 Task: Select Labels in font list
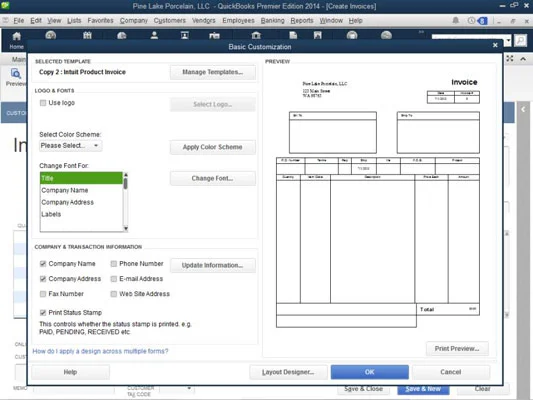pyautogui.click(x=81, y=214)
